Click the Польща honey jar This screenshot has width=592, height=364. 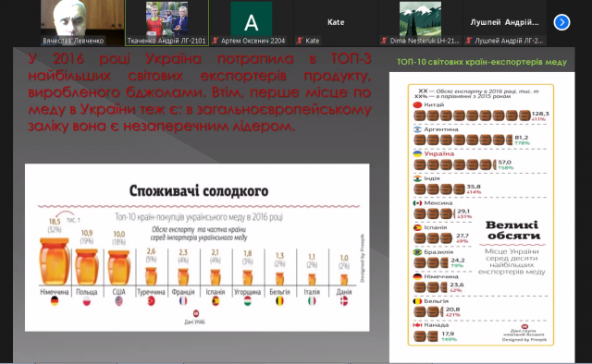[87, 267]
